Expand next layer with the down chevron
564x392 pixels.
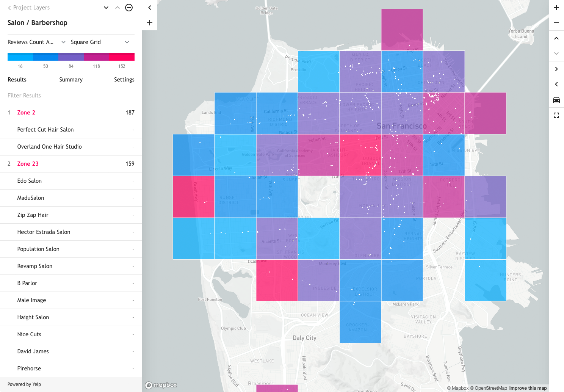tap(106, 8)
